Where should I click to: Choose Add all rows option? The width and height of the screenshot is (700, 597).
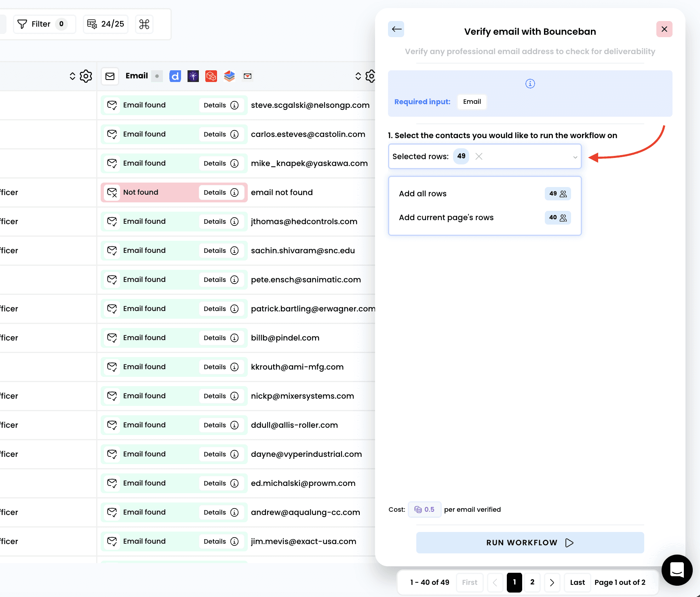tap(485, 193)
